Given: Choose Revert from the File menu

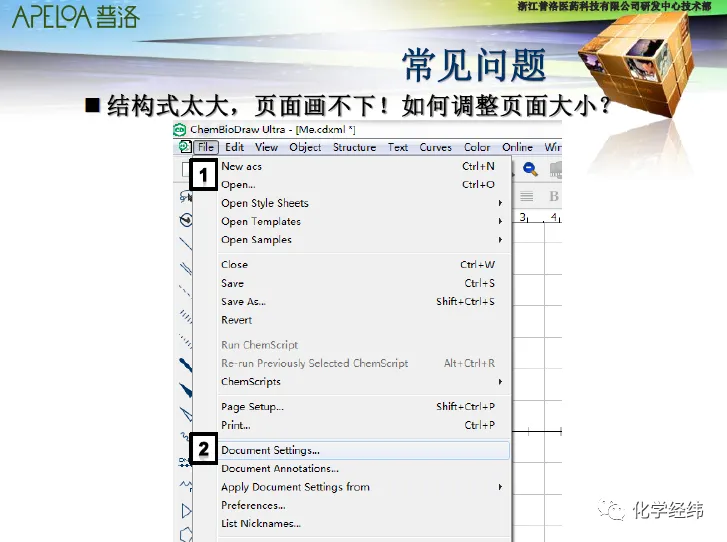Looking at the screenshot, I should (364, 320).
